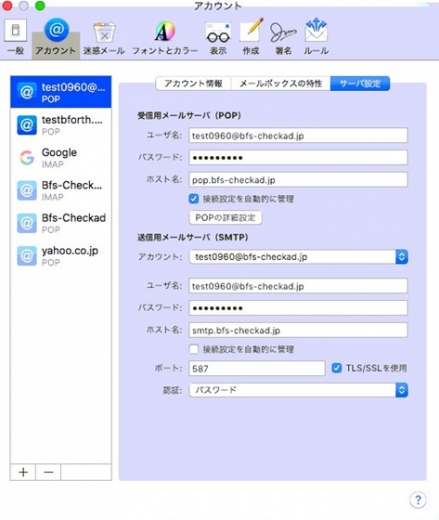Open the 表示 viewing preferences glasses icon

click(218, 38)
